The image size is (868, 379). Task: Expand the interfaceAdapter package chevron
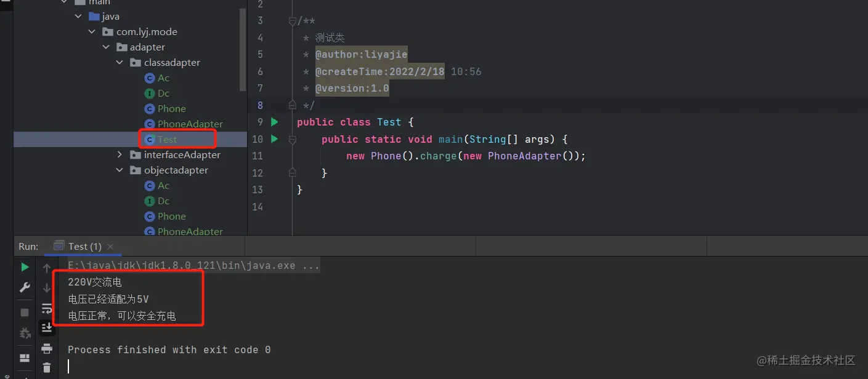tap(120, 154)
